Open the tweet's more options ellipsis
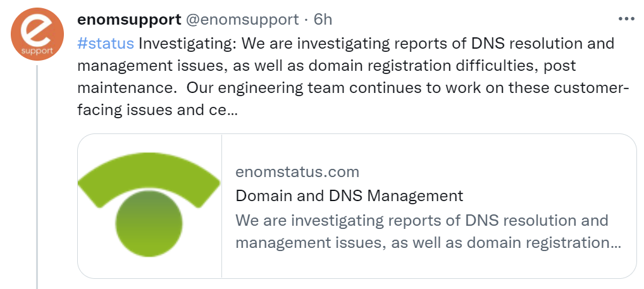 (x=626, y=19)
